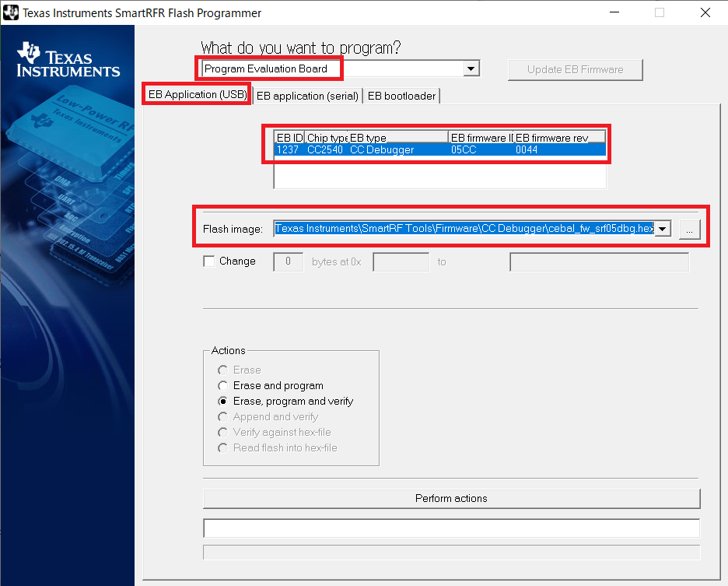Click the empty device list area
Viewport: 728px width, 586px height.
pos(440,172)
